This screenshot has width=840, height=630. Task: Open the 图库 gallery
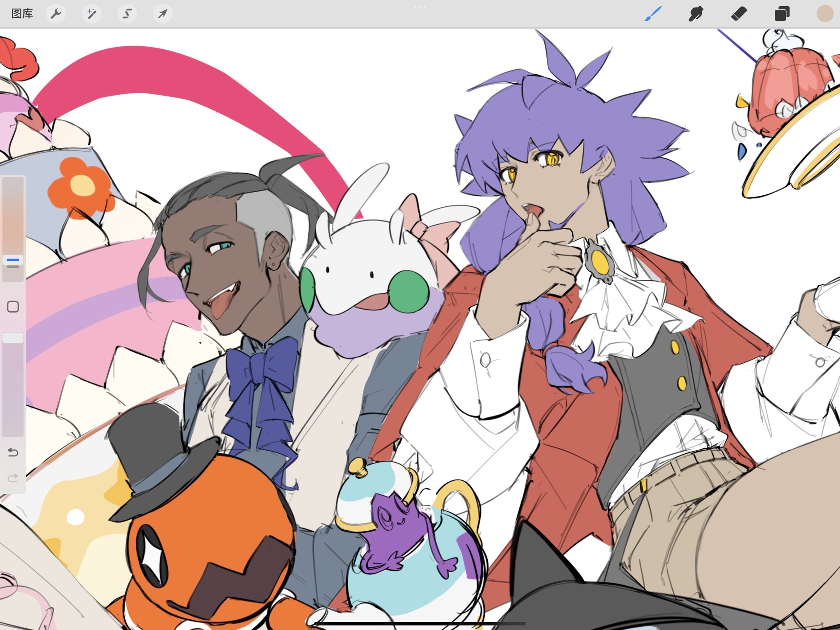coord(22,14)
